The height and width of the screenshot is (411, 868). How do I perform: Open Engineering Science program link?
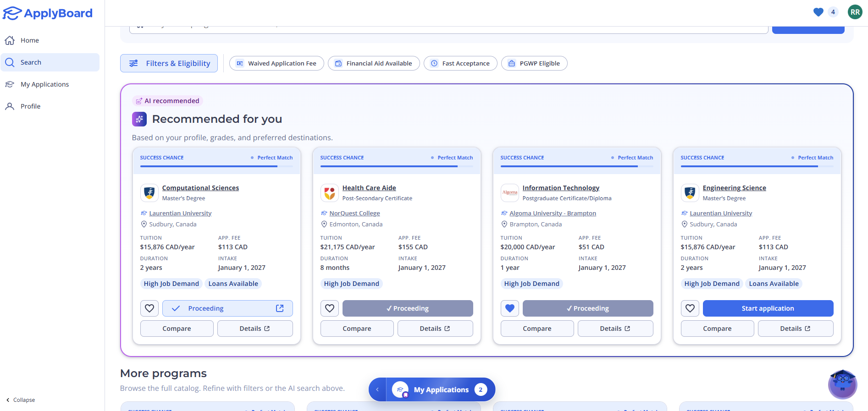point(734,188)
